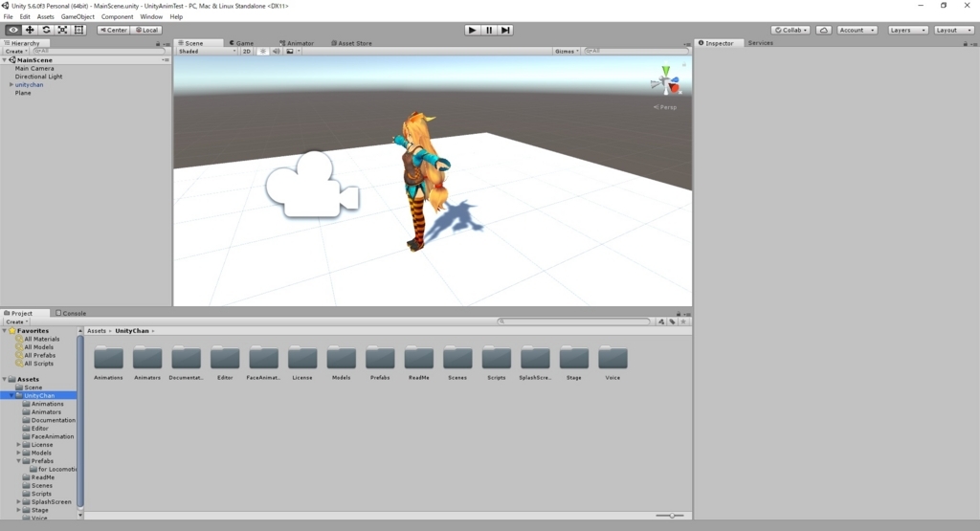
Task: Open the Layout dropdown
Action: (954, 30)
